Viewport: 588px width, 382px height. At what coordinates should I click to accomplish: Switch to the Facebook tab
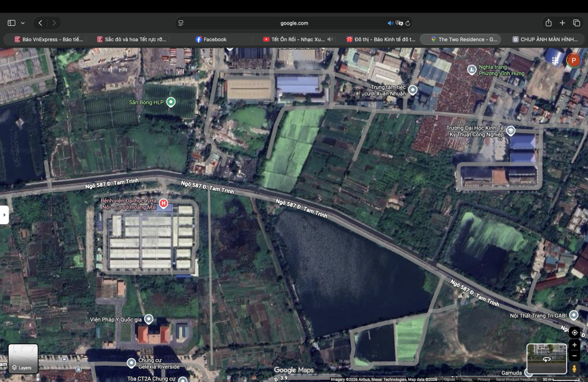click(x=211, y=40)
